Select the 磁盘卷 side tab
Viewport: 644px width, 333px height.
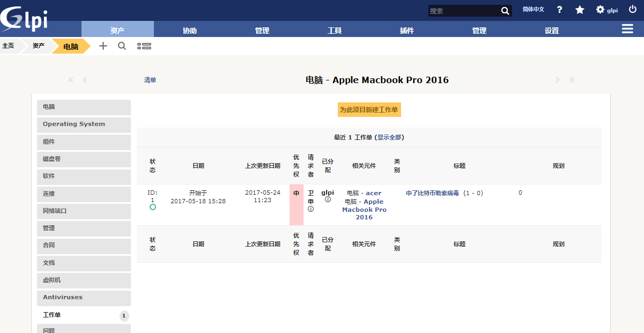pyautogui.click(x=84, y=159)
